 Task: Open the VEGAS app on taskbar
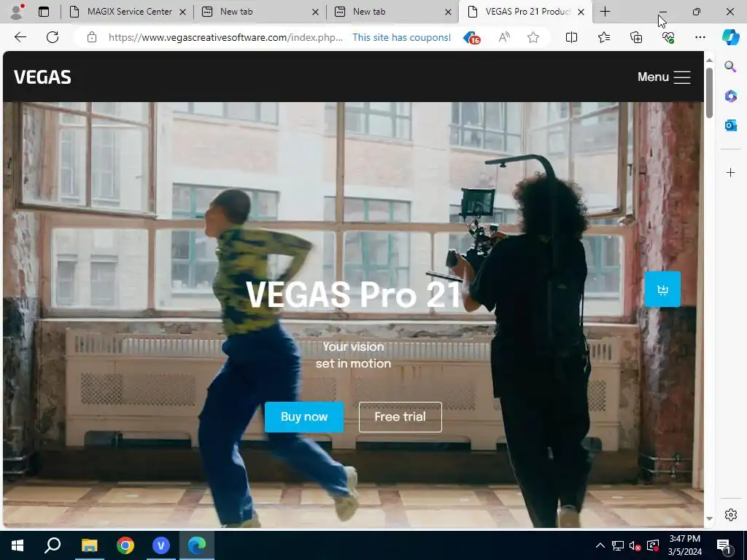[x=161, y=545]
